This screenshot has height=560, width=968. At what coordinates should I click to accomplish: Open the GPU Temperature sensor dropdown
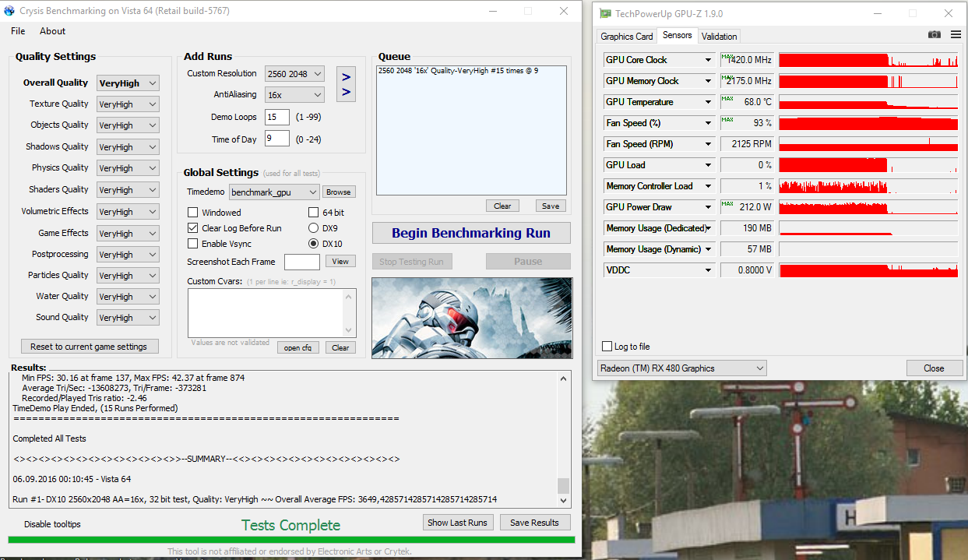point(708,102)
